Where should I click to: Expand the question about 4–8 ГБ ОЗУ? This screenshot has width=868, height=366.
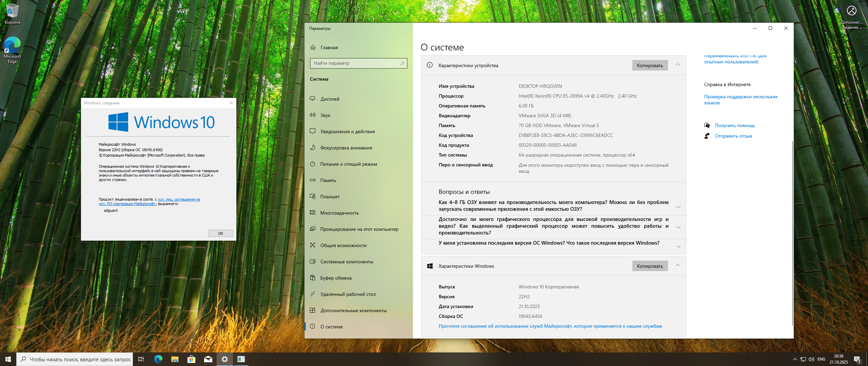pyautogui.click(x=678, y=207)
